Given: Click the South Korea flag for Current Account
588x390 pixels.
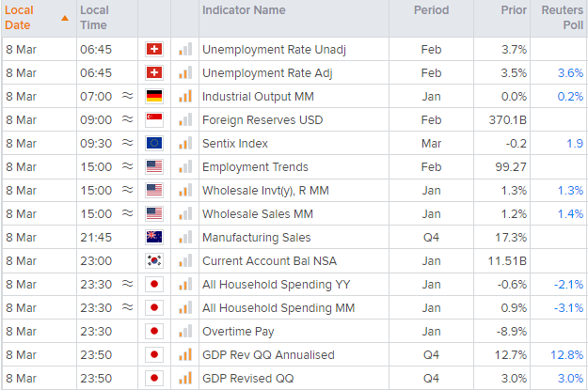Looking at the screenshot, I should [x=154, y=260].
